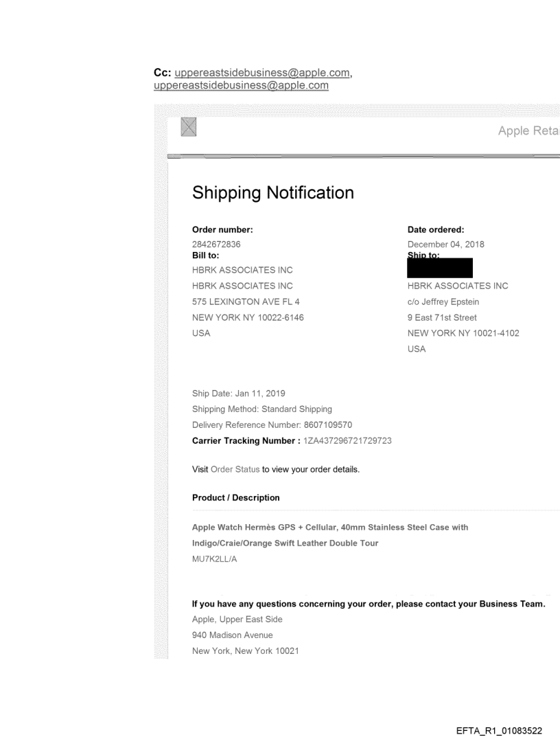Click the Standard Shipping method line
560x737 pixels.
pos(262,409)
